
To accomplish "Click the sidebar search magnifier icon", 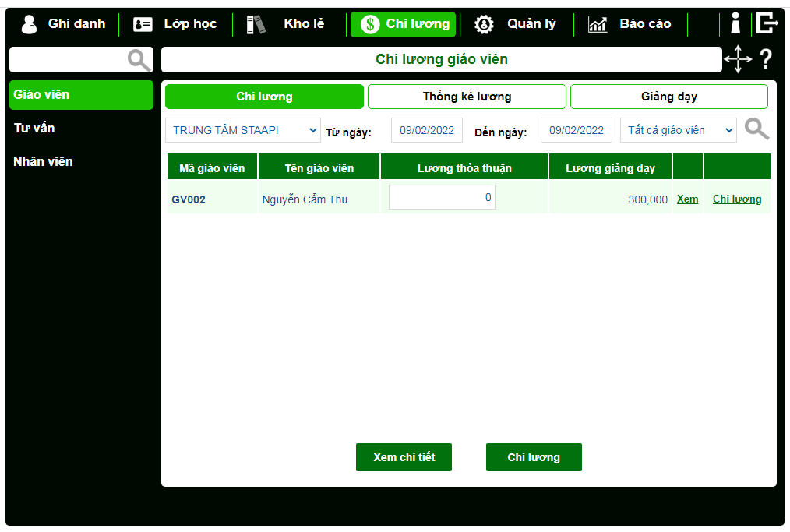I will coord(139,60).
